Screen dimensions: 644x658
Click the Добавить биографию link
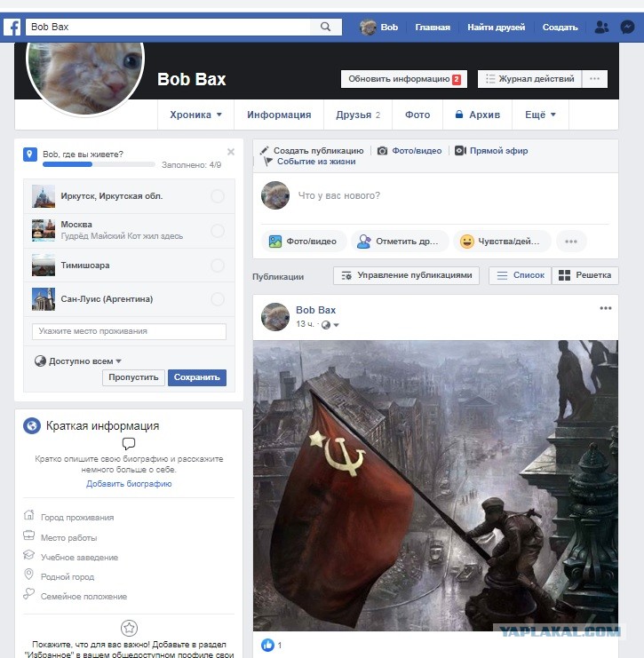coord(129,484)
